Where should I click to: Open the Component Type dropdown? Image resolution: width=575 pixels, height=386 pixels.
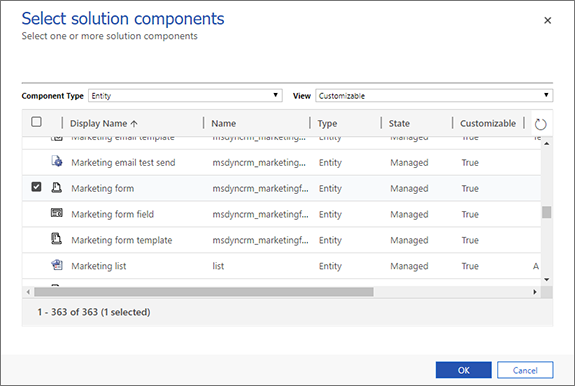pos(185,96)
